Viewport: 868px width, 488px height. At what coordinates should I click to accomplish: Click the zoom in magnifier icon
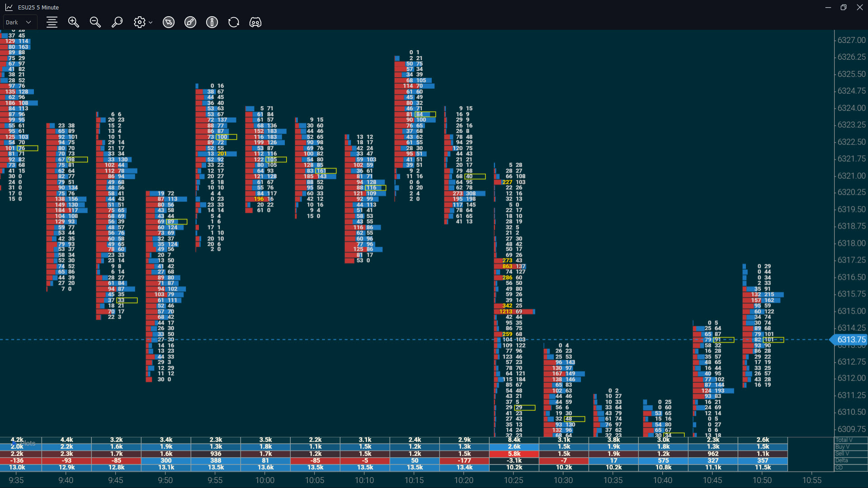coord(73,22)
